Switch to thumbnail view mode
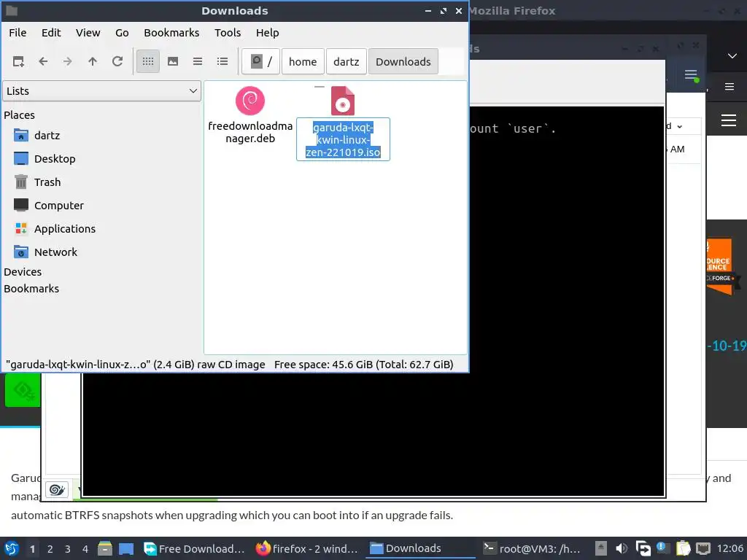747x560 pixels. (173, 61)
